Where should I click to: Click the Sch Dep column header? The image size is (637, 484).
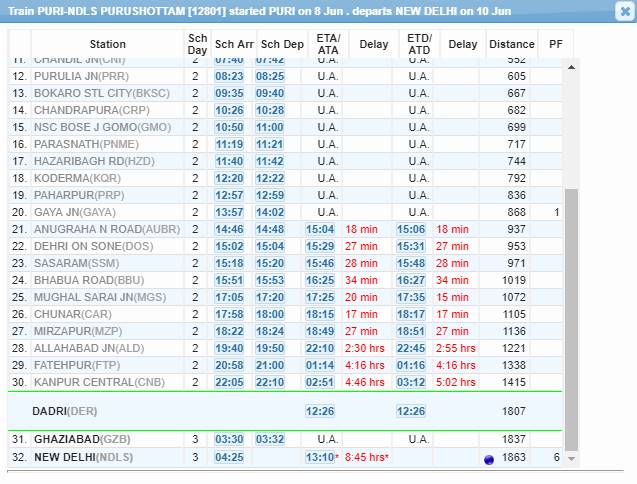[x=282, y=45]
